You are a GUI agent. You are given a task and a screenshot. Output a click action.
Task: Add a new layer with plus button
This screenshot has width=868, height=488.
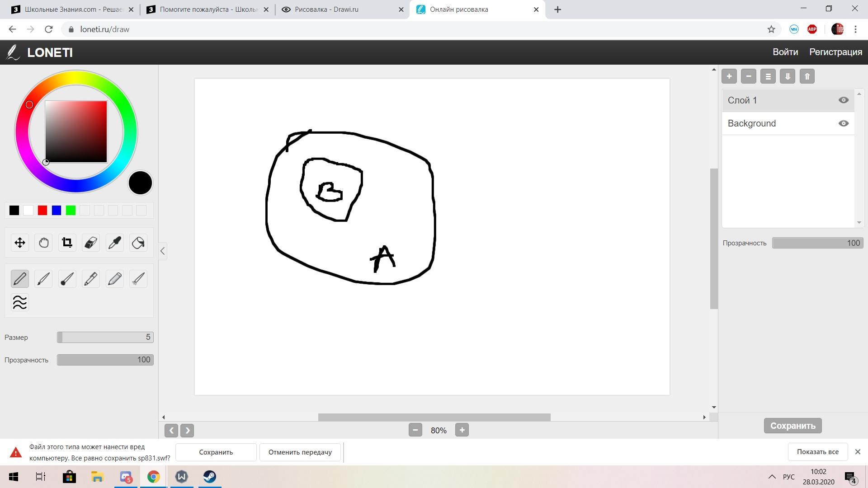tap(729, 76)
